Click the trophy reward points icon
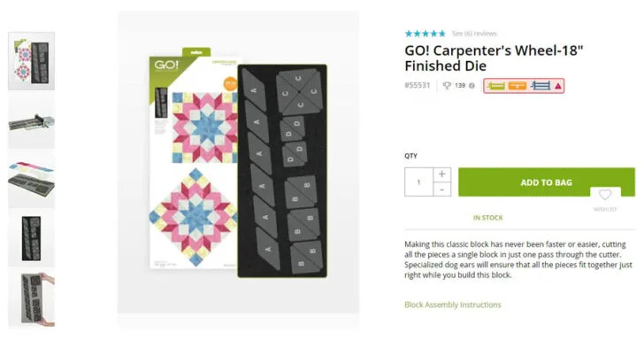Image resolution: width=644 pixels, height=363 pixels. click(x=447, y=86)
